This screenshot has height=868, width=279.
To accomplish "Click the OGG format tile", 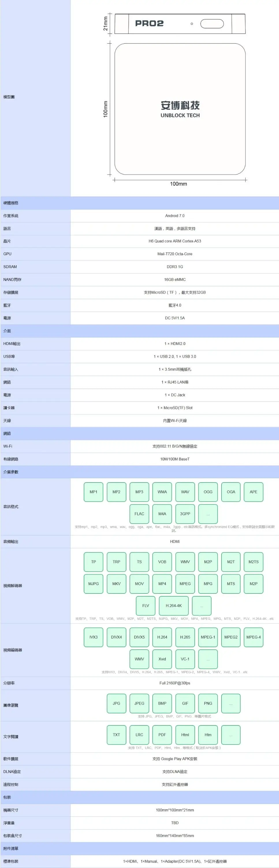I will (x=208, y=492).
